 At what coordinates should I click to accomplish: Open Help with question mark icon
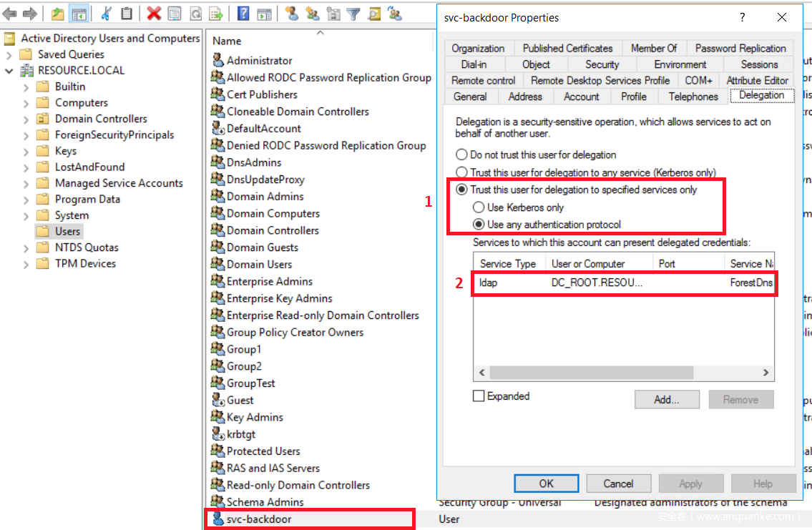tap(243, 14)
